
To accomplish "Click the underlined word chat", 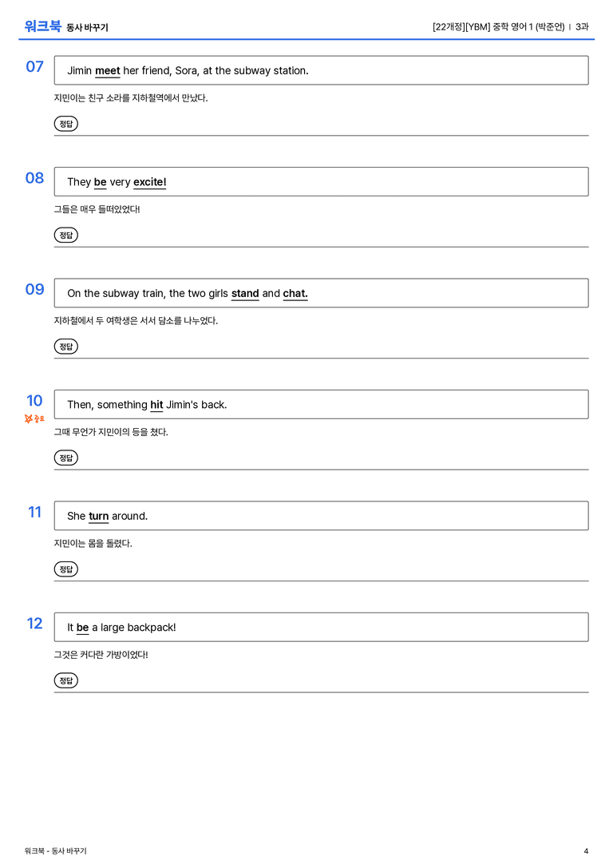I will tap(295, 293).
